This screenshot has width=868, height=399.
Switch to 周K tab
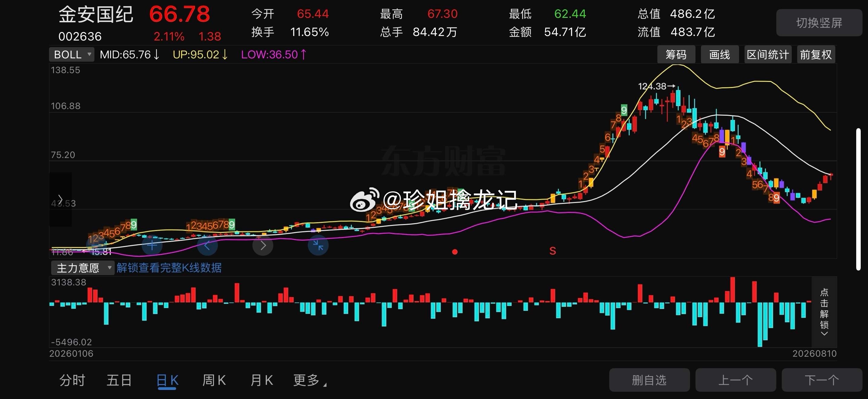coord(214,381)
